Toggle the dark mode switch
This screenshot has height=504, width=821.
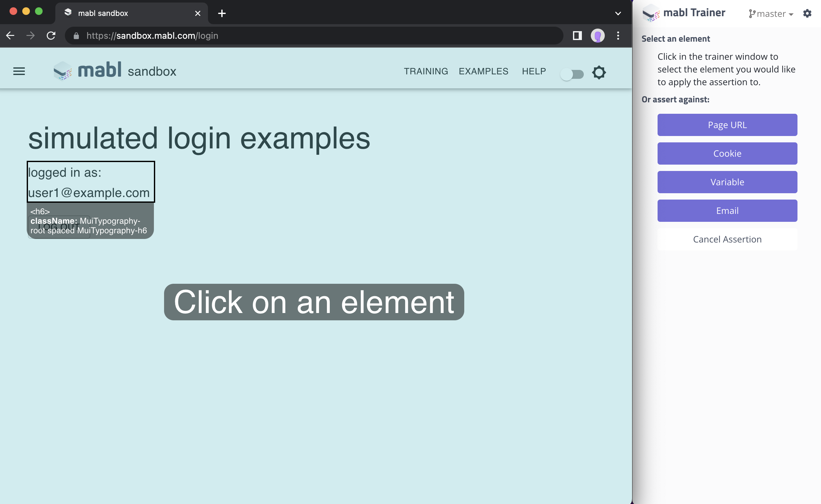click(x=572, y=74)
